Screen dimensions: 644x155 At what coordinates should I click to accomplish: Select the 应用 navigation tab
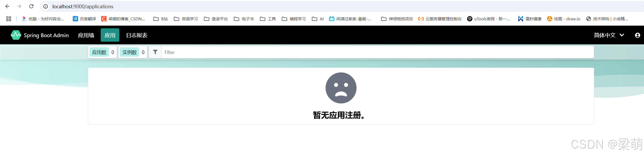click(x=110, y=35)
